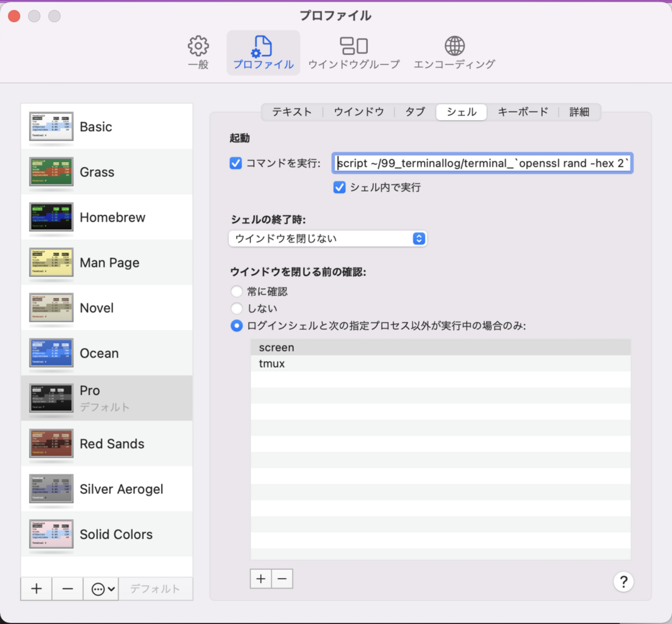The height and width of the screenshot is (624, 672).
Task: Open the ウインドウグループ window groups icon
Action: tap(354, 46)
